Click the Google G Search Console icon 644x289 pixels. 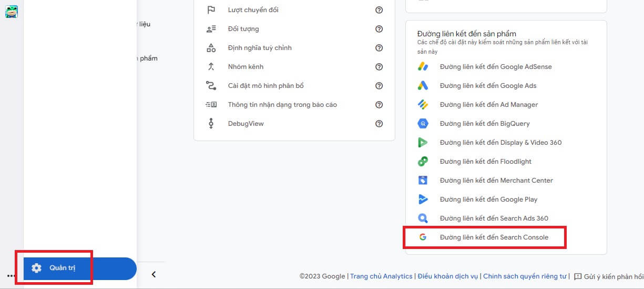coord(423,237)
